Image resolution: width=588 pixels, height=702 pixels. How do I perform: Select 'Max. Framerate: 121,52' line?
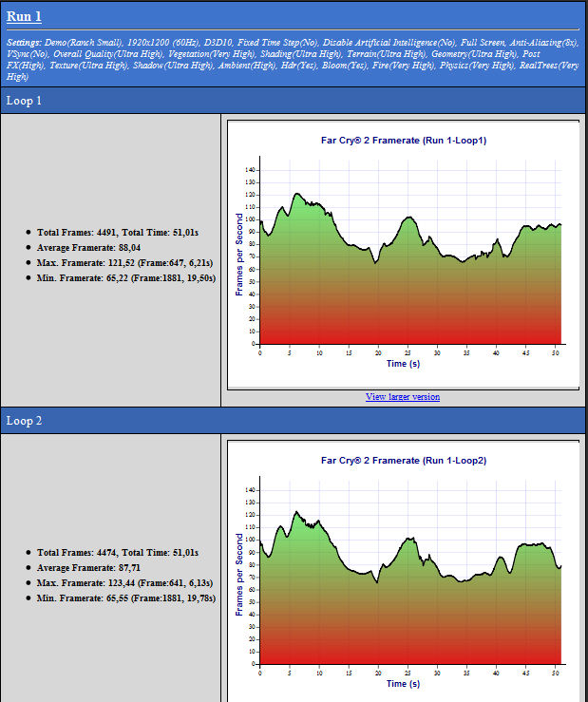(125, 263)
